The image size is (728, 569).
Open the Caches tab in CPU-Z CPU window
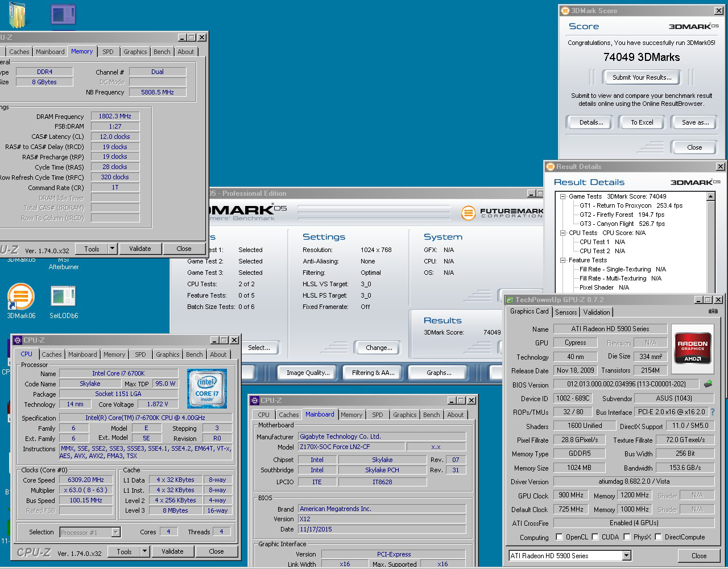51,354
